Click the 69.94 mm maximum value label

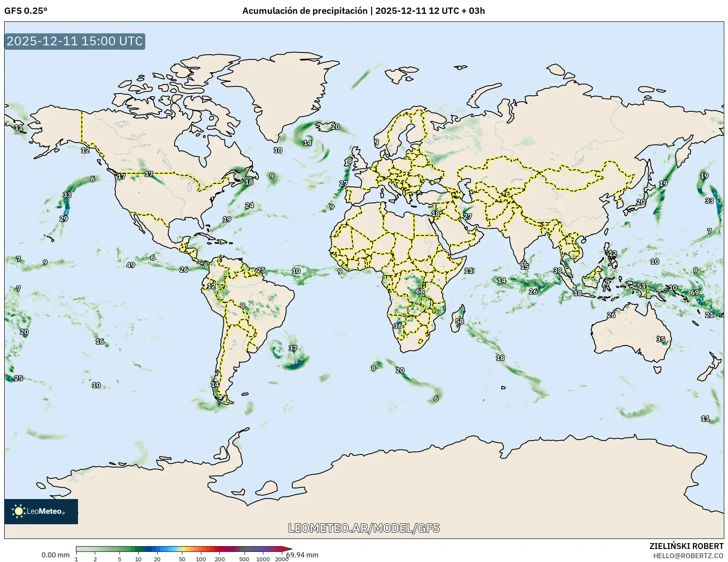(x=303, y=555)
